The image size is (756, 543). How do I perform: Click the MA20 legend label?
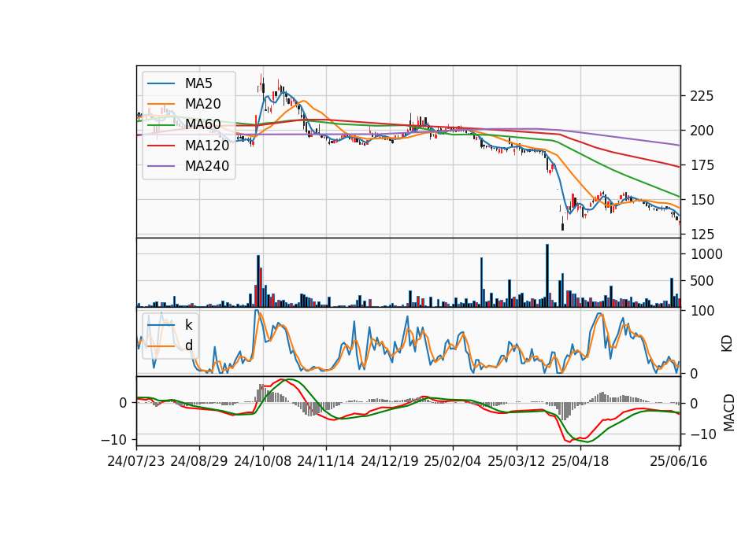[202, 104]
